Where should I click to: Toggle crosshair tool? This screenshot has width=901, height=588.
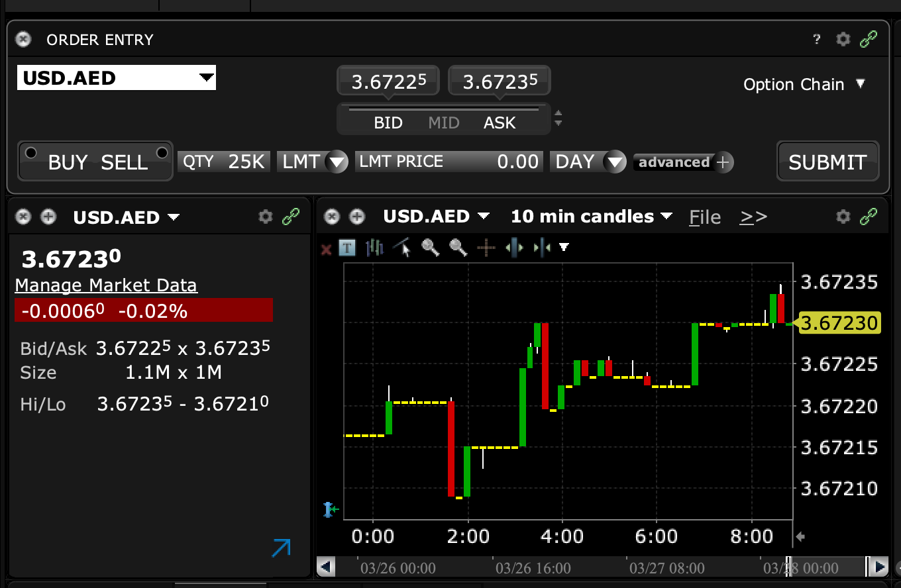pos(486,248)
